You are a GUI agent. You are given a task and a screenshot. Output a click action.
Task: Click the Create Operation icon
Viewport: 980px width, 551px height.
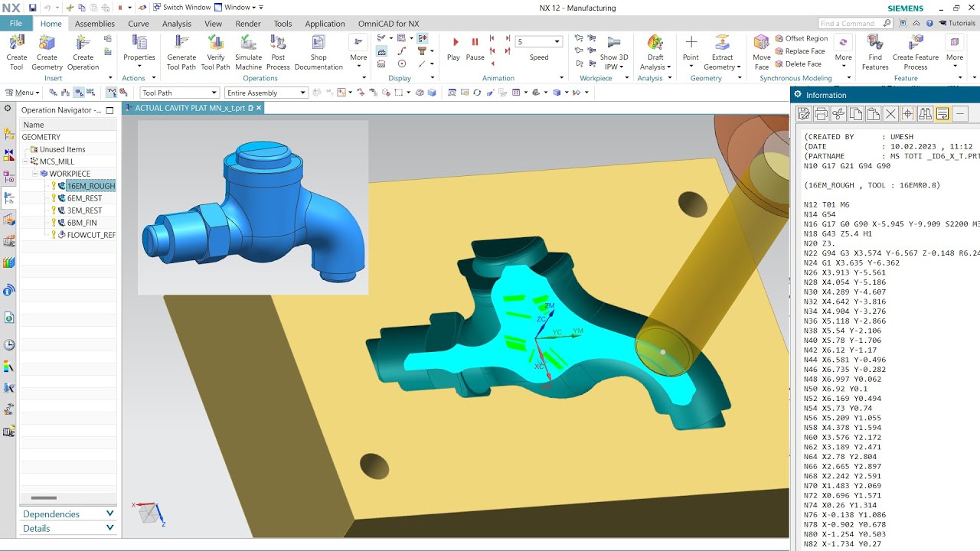83,52
